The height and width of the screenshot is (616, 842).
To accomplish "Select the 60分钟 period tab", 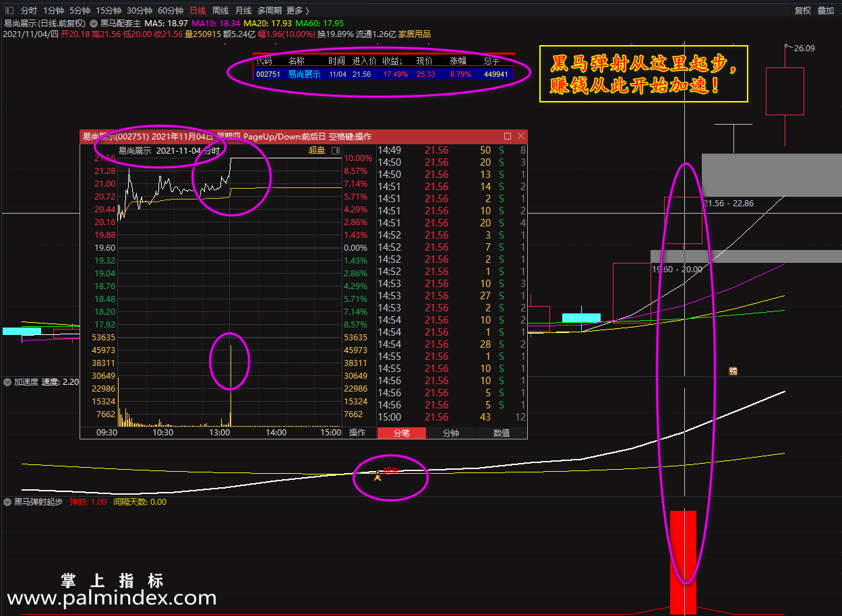I will pos(170,11).
